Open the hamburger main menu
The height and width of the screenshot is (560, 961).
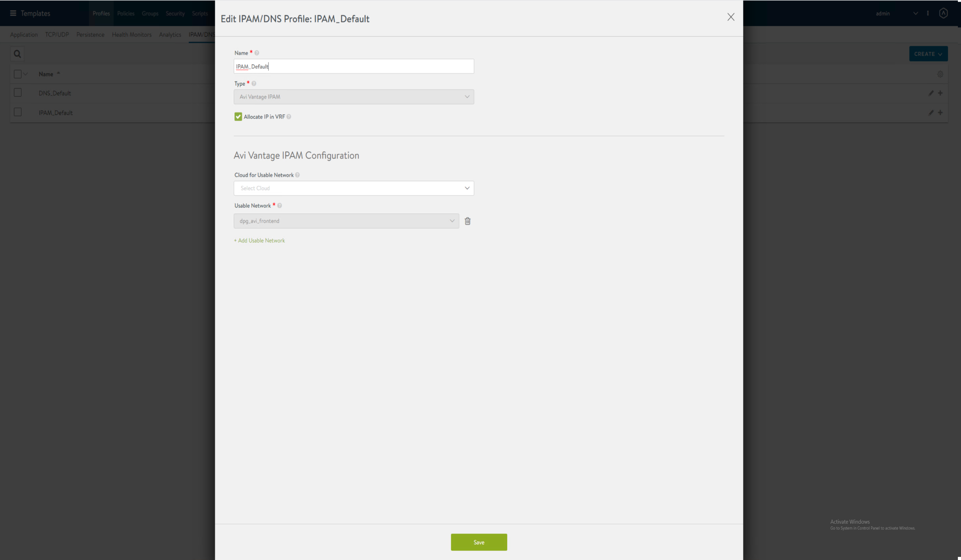click(x=13, y=13)
